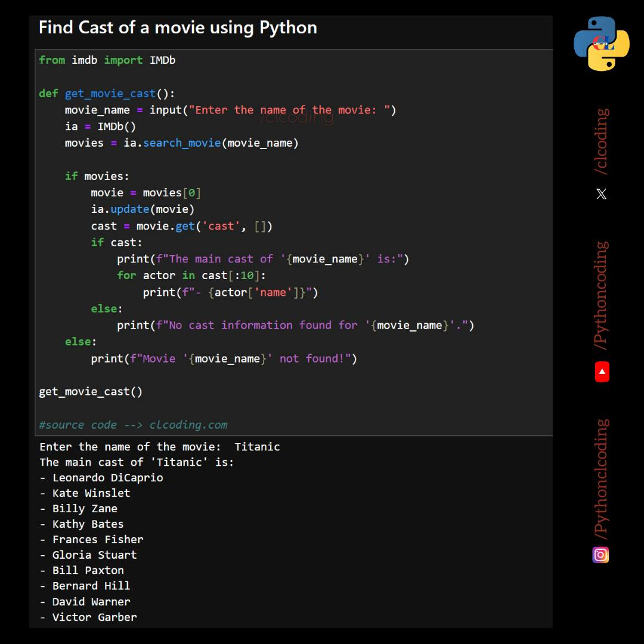This screenshot has height=644, width=644.
Task: Click the clcoding.com source code comment
Action: point(133,425)
